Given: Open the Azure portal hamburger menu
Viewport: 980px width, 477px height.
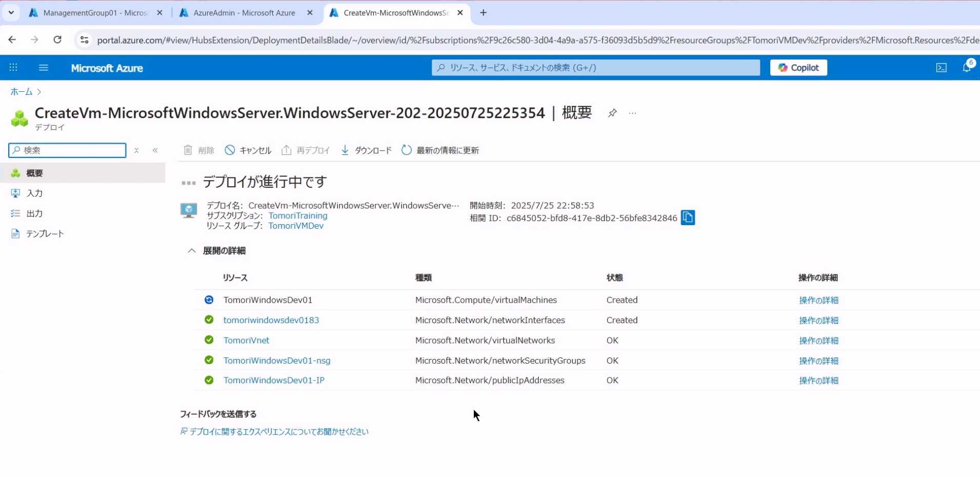Looking at the screenshot, I should tap(44, 68).
